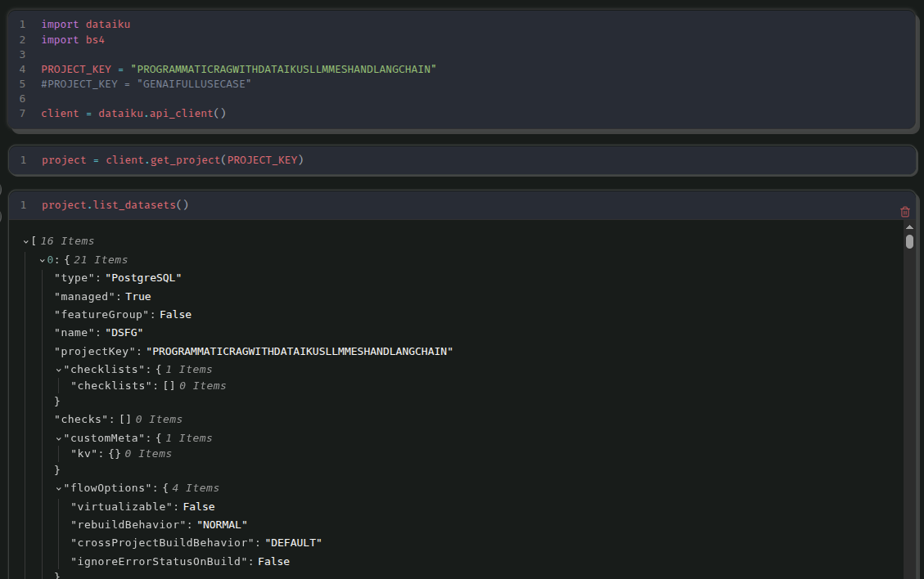Click the uncommented PROJECT_KEY assignment line
The width and height of the screenshot is (924, 579).
239,69
